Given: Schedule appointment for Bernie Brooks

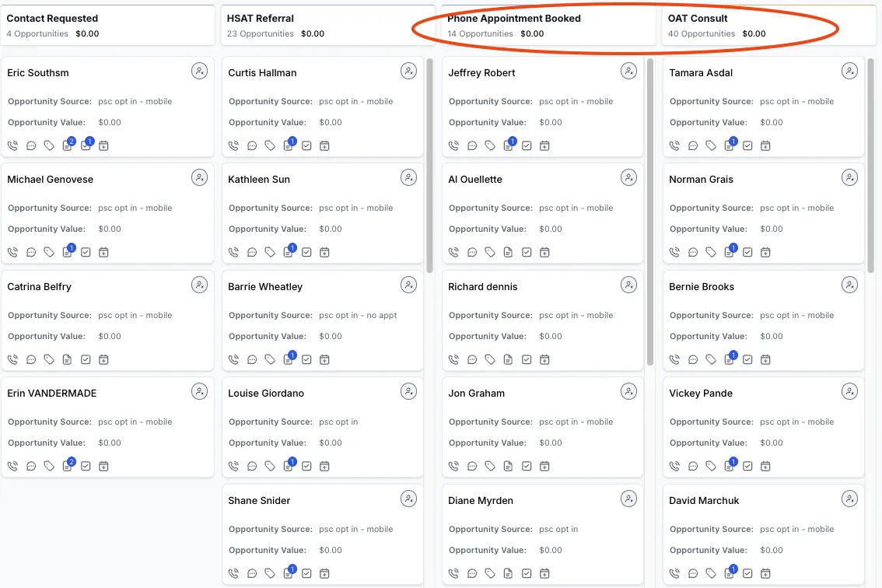Looking at the screenshot, I should point(765,359).
